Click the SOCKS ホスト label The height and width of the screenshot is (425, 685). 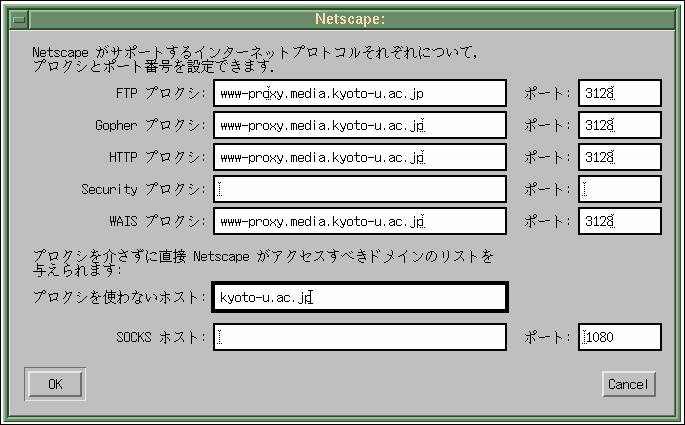pyautogui.click(x=161, y=337)
